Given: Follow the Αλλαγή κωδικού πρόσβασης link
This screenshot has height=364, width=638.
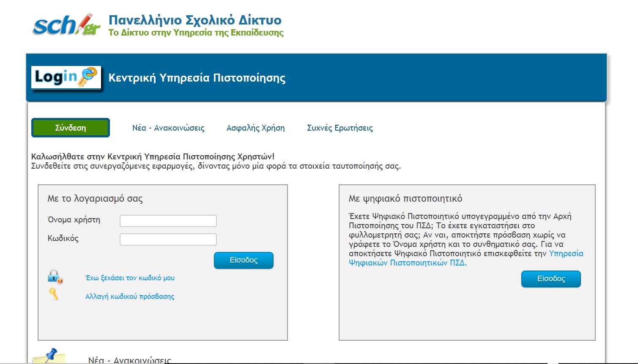Looking at the screenshot, I should click(130, 296).
